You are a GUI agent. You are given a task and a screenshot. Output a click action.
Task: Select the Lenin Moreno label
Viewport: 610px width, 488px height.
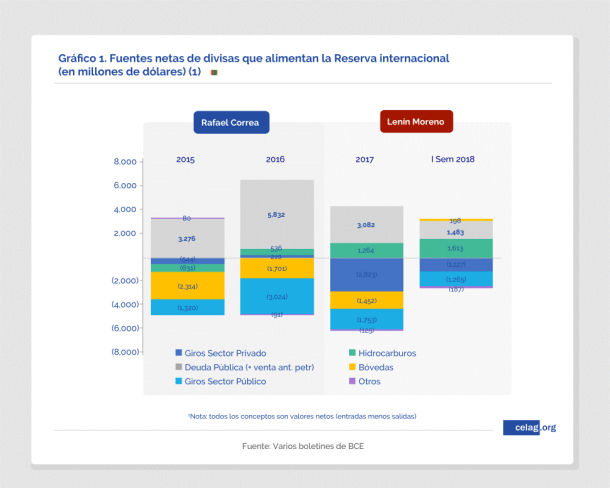click(417, 122)
